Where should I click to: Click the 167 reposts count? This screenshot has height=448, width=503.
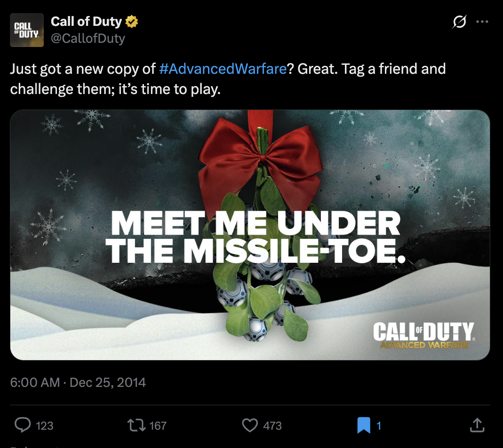(x=158, y=425)
